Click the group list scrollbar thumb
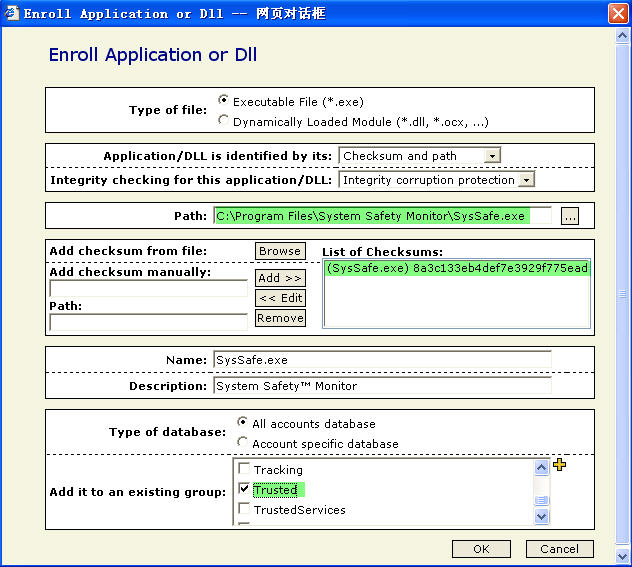 pos(541,500)
